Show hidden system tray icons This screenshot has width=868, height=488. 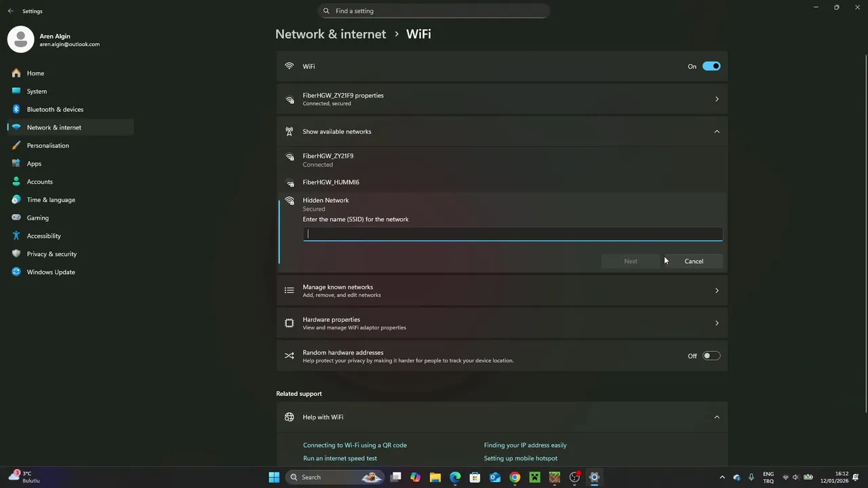click(x=722, y=477)
